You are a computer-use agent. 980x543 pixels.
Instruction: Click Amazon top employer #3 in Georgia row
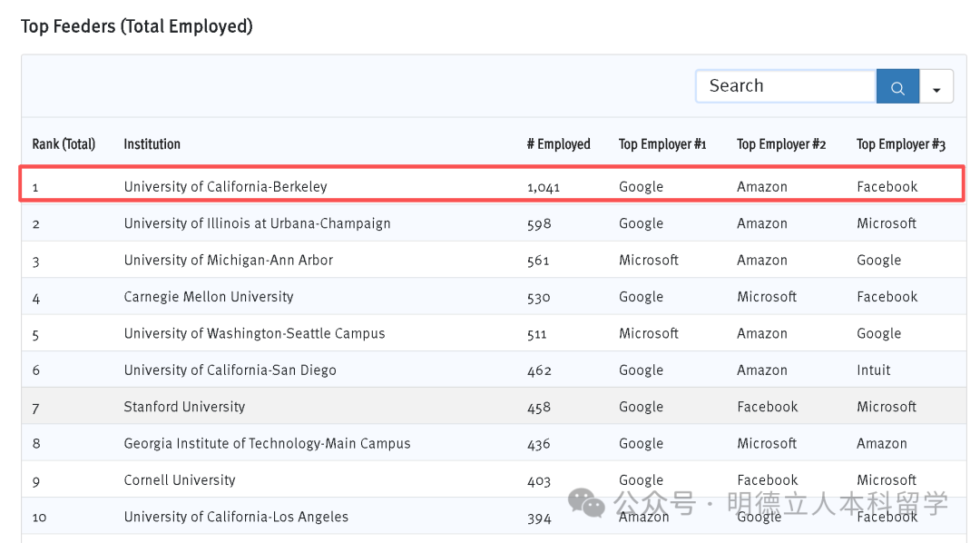pyautogui.click(x=881, y=443)
